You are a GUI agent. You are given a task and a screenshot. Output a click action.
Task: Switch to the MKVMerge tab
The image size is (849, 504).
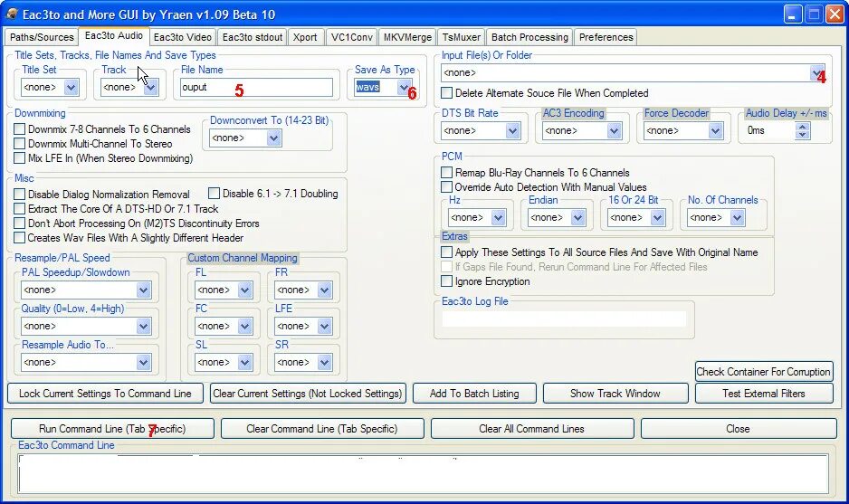(x=407, y=37)
